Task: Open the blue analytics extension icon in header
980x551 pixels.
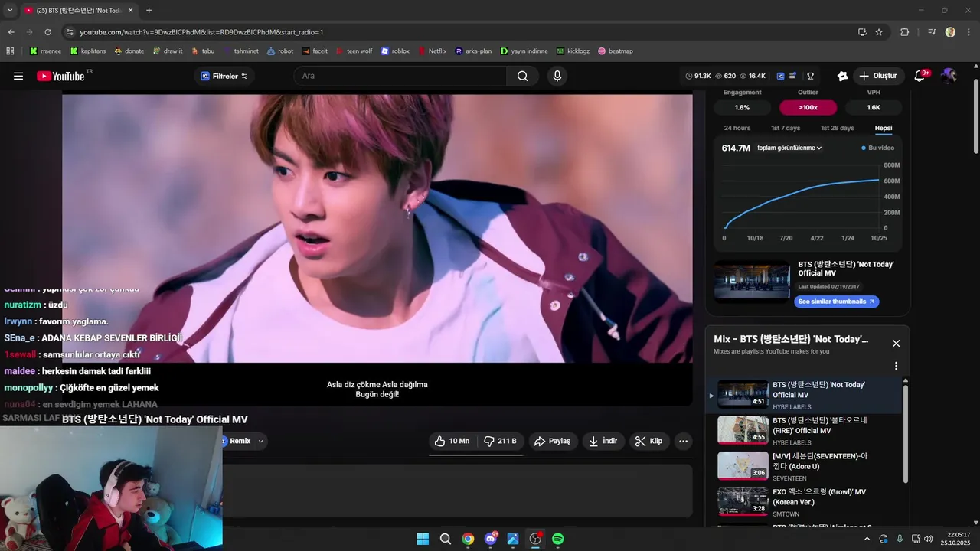Action: pyautogui.click(x=780, y=76)
